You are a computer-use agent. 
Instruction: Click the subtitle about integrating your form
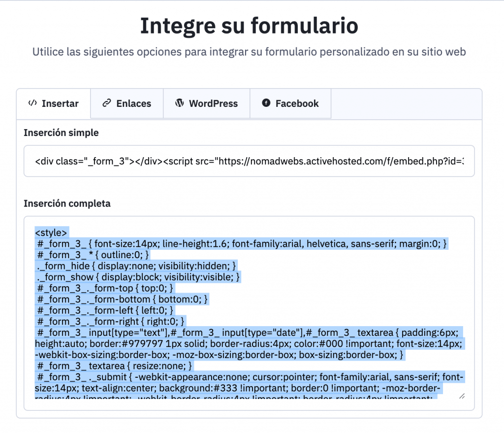tap(249, 52)
